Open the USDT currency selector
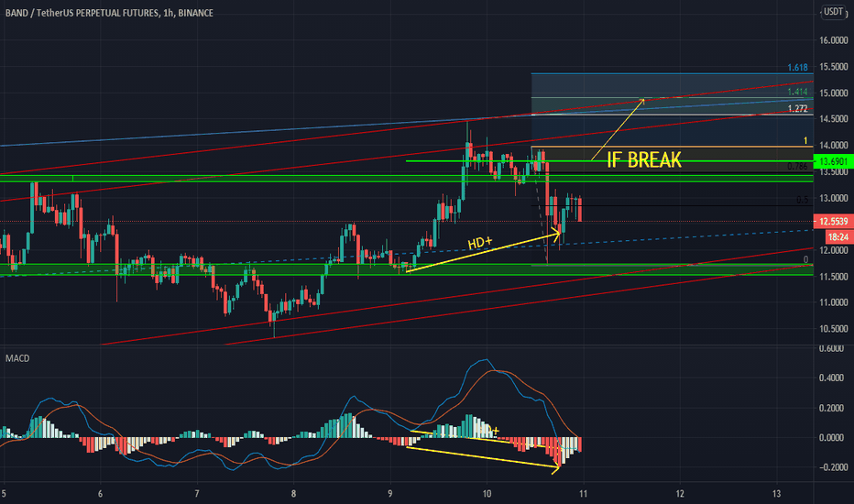Screen dimensions: 854x504 833,11
